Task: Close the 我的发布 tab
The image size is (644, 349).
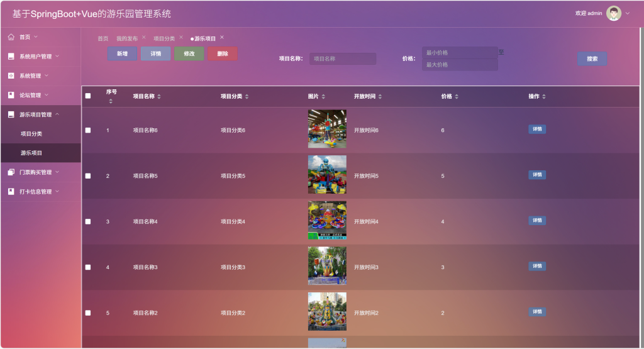Action: pos(144,37)
